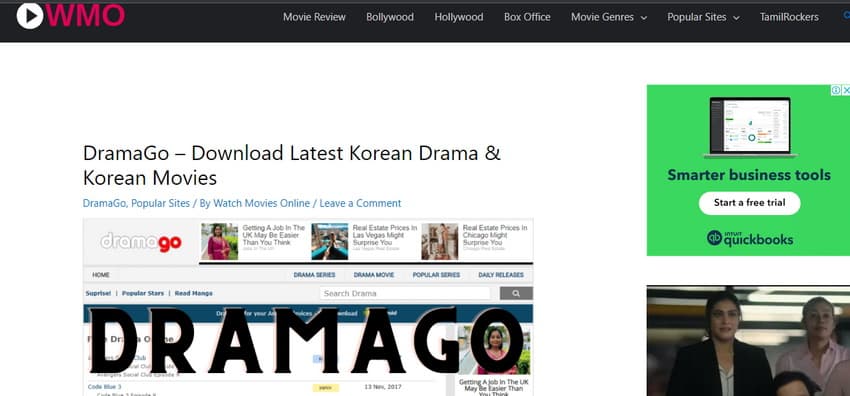Open the Hollywood menu item
Viewport: 850px width, 396px height.
459,17
